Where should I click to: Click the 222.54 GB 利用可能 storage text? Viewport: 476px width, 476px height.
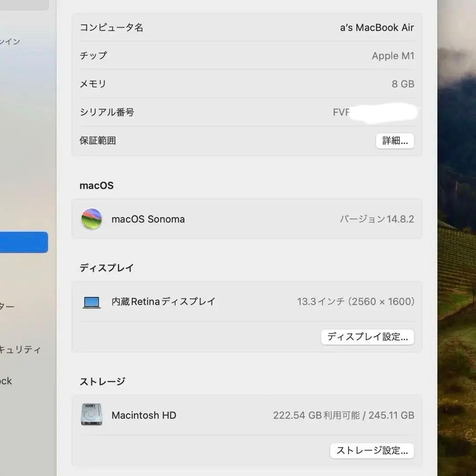(316, 415)
